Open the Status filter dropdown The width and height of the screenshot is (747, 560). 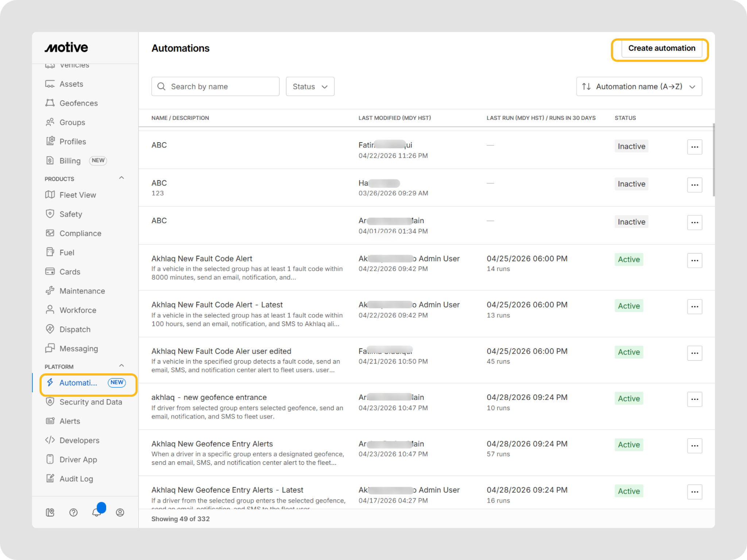click(310, 86)
